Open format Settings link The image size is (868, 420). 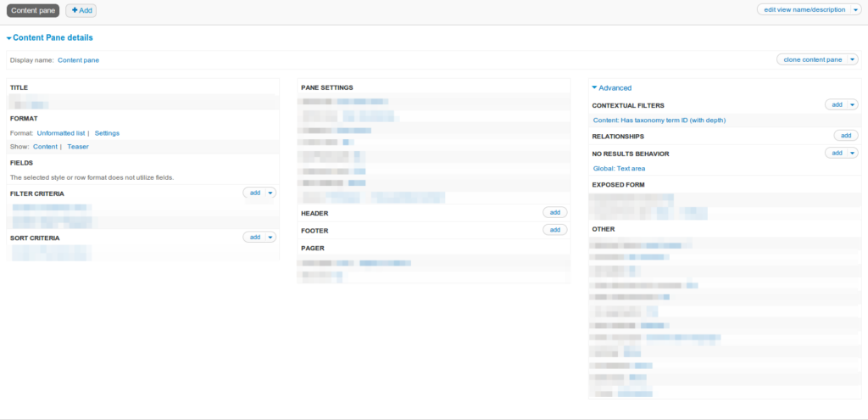pos(107,133)
